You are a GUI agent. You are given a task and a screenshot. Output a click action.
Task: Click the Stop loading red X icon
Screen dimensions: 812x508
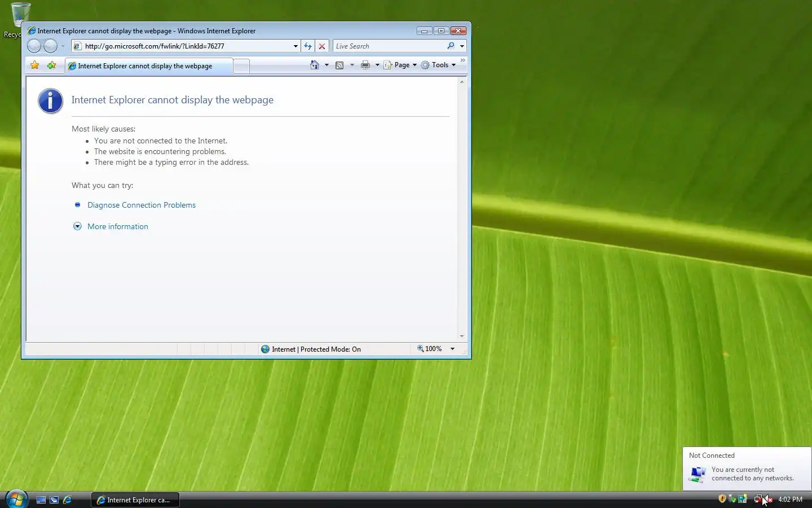pos(322,46)
